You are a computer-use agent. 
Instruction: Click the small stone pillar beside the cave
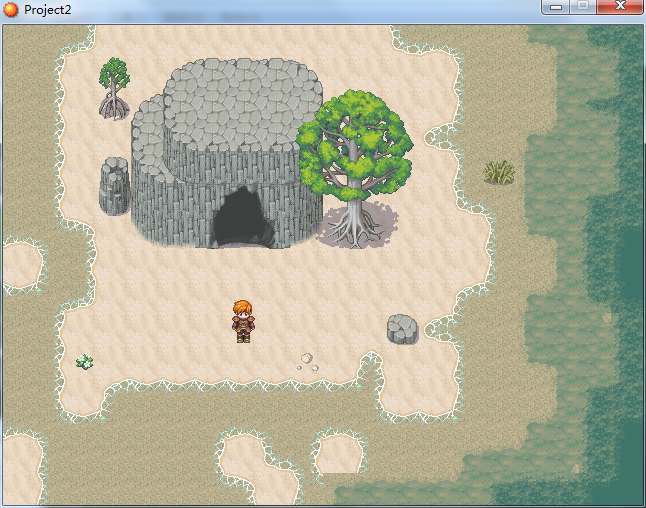coord(115,186)
